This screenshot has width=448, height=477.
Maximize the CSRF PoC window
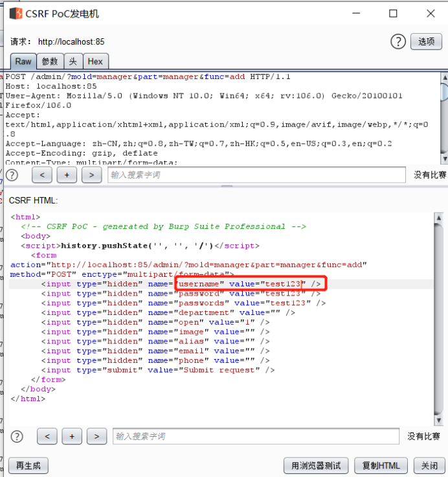pyautogui.click(x=393, y=14)
